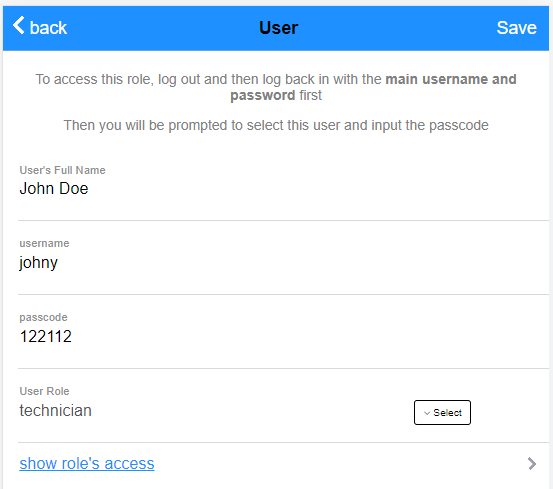Click the 'User' page title
Viewport: 553px width, 489px height.
pyautogui.click(x=279, y=28)
